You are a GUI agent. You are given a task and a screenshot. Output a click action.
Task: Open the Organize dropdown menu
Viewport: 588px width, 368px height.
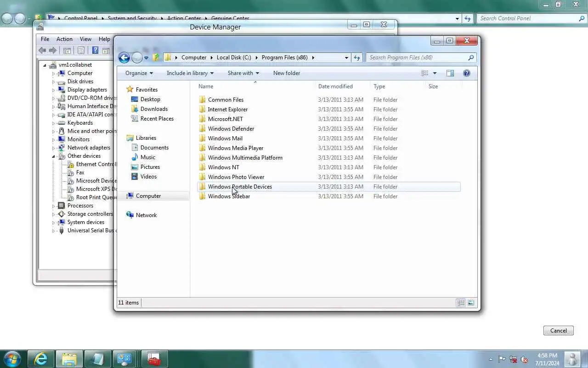139,73
